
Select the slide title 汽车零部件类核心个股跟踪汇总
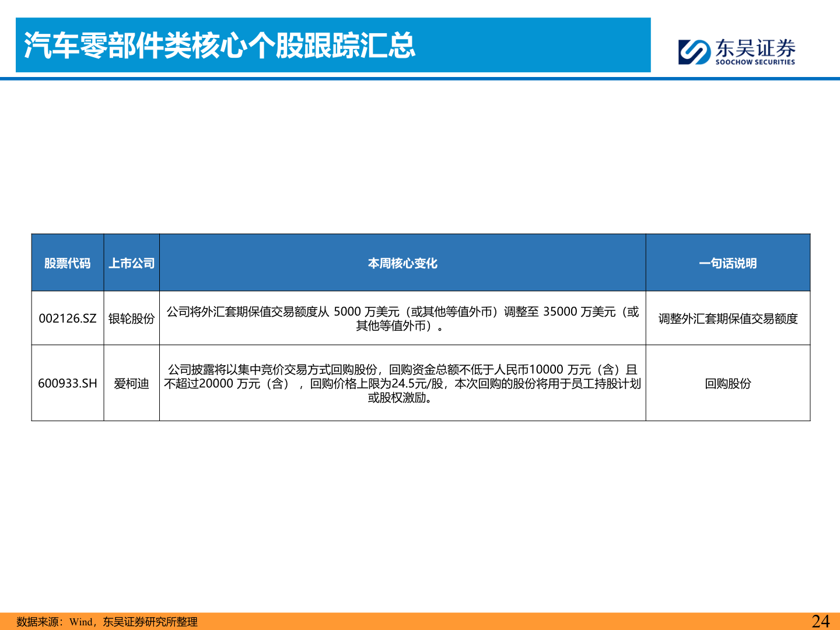[x=219, y=45]
